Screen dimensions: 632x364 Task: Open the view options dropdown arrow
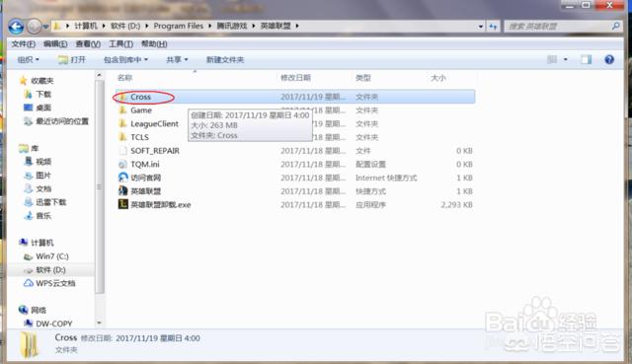pos(566,59)
